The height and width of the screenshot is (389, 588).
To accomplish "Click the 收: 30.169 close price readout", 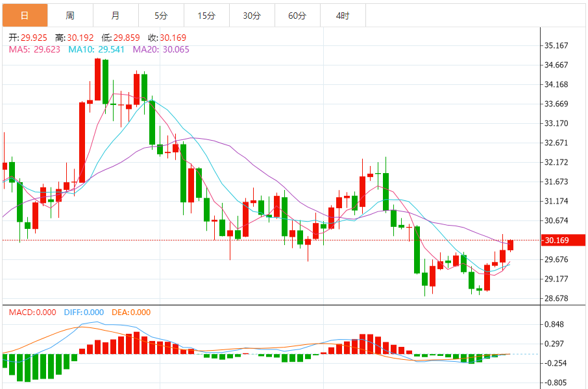I will coord(167,38).
